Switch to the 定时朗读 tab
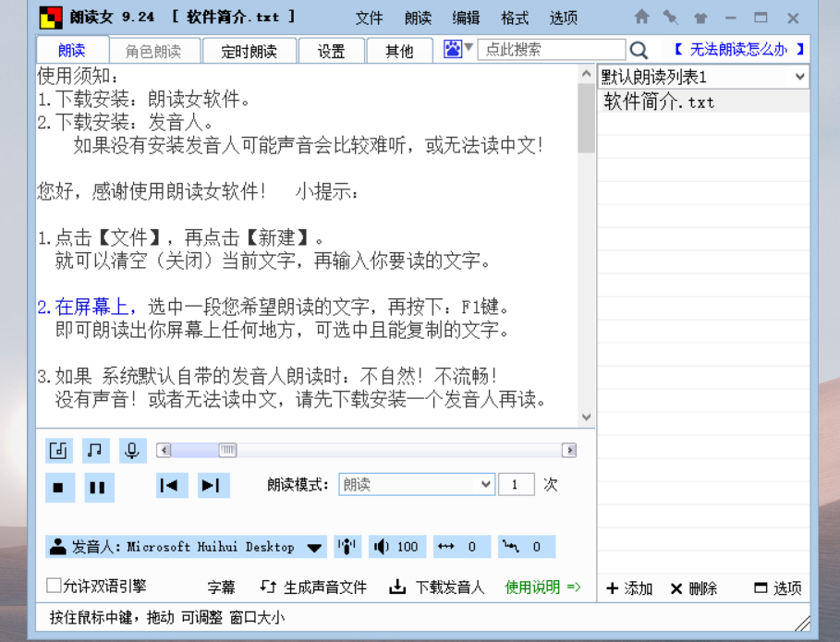 click(249, 51)
